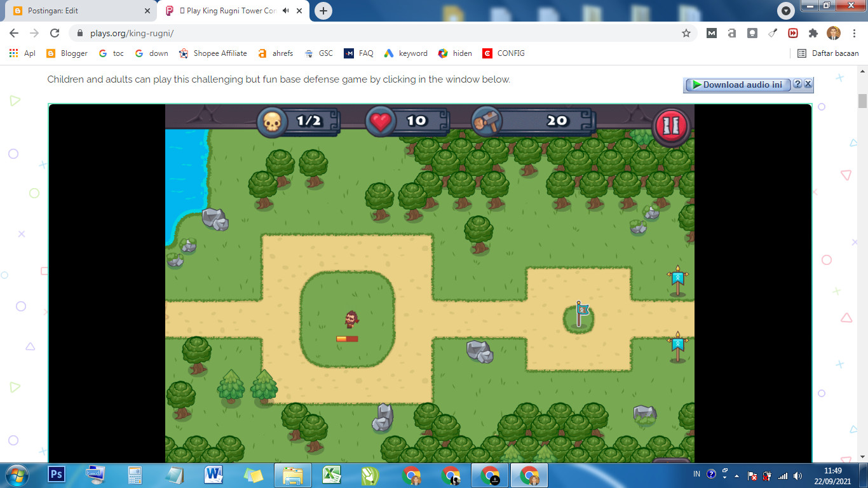Open CorelDRAW from the taskbar
Image resolution: width=868 pixels, height=488 pixels.
coord(371,475)
